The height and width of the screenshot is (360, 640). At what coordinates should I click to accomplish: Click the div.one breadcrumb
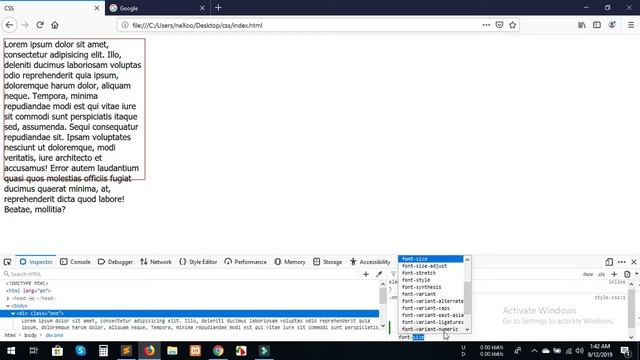[54, 335]
